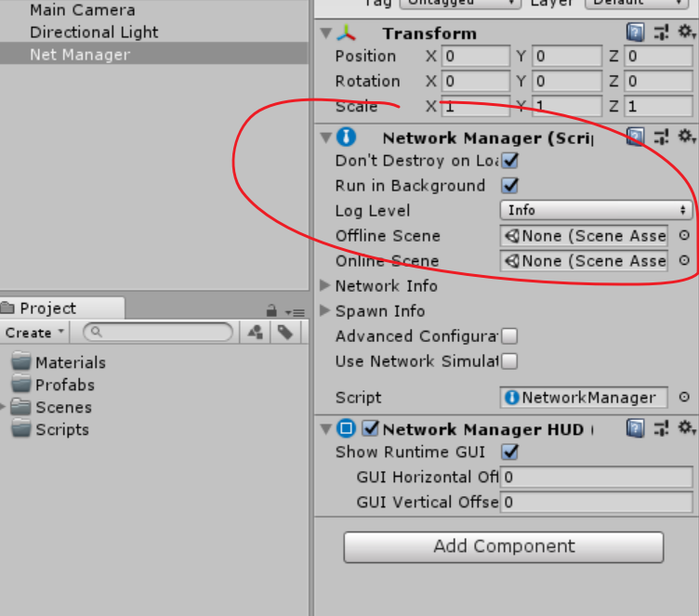Viewport: 699px width, 616px height.
Task: Open Network Manager HUD help reference icon
Action: pos(635,429)
